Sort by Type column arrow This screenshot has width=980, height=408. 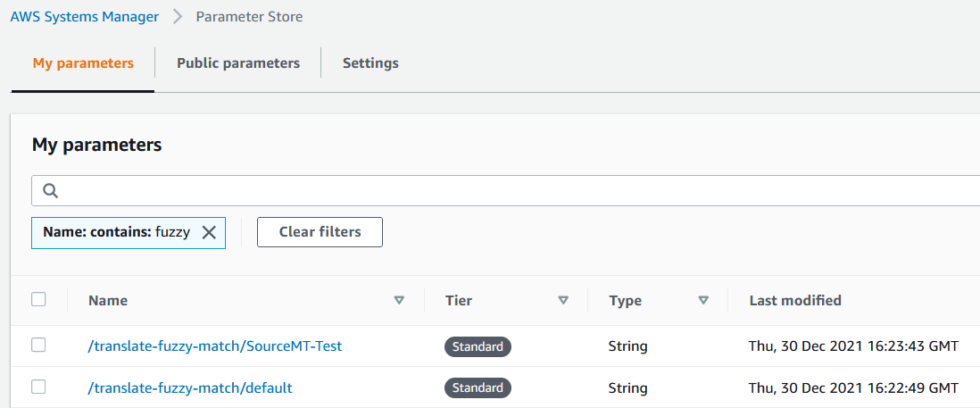click(703, 301)
